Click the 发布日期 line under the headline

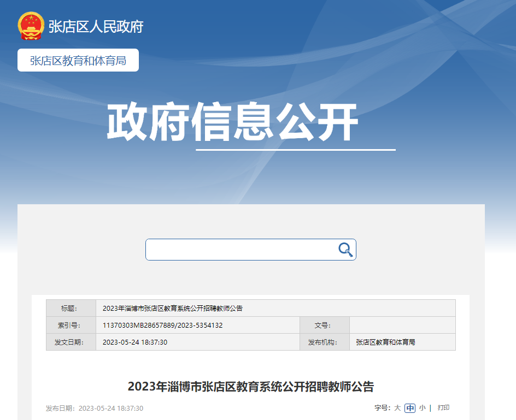click(x=95, y=408)
